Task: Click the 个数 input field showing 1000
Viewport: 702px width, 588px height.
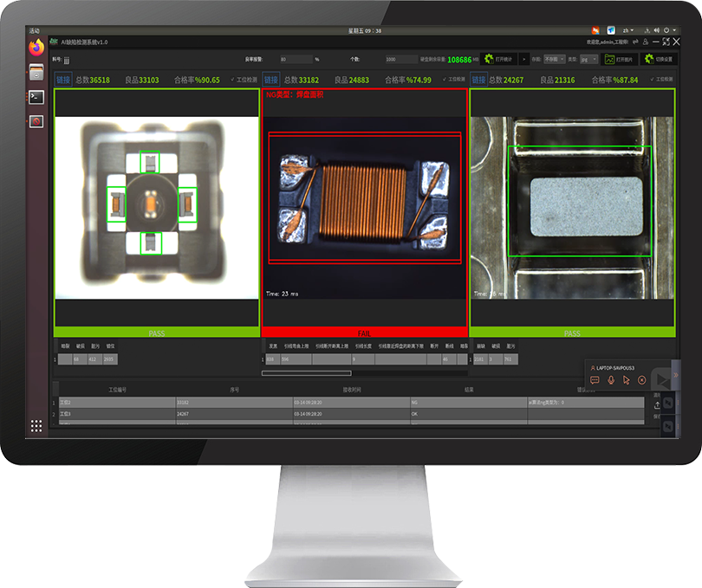Action: click(401, 59)
